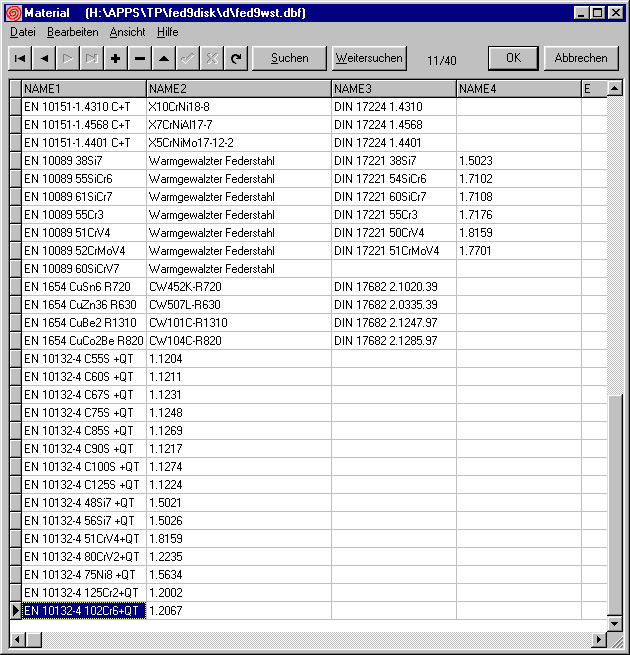Confirm with the OK button
The height and width of the screenshot is (655, 630).
513,58
